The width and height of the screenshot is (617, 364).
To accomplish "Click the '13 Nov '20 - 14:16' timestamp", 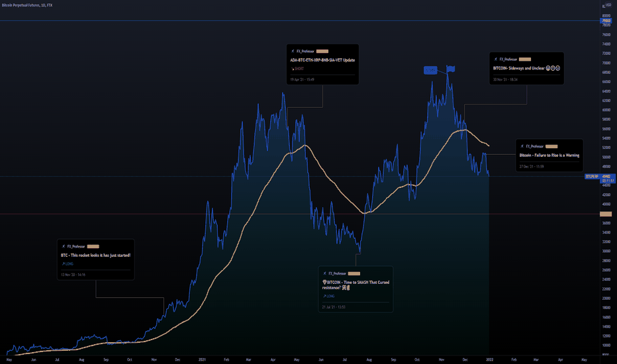I will 73,275.
